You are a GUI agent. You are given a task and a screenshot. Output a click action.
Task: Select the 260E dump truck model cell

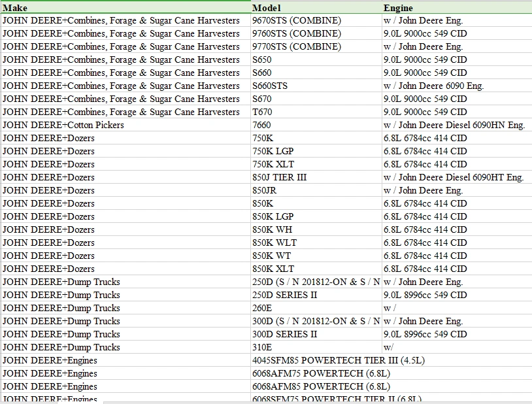coord(316,308)
